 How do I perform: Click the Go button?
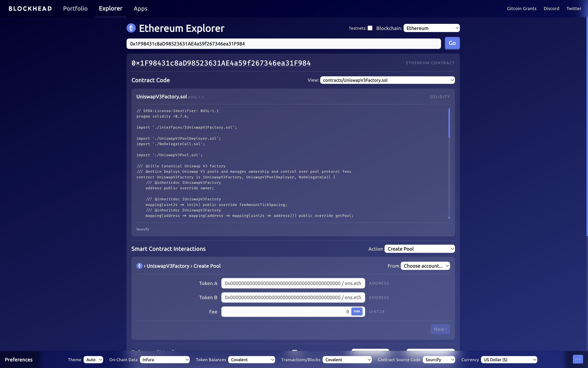click(452, 43)
